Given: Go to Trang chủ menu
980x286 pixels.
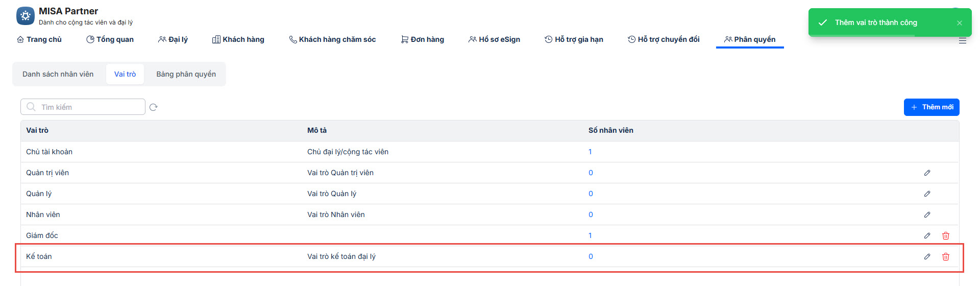Looking at the screenshot, I should pyautogui.click(x=39, y=39).
